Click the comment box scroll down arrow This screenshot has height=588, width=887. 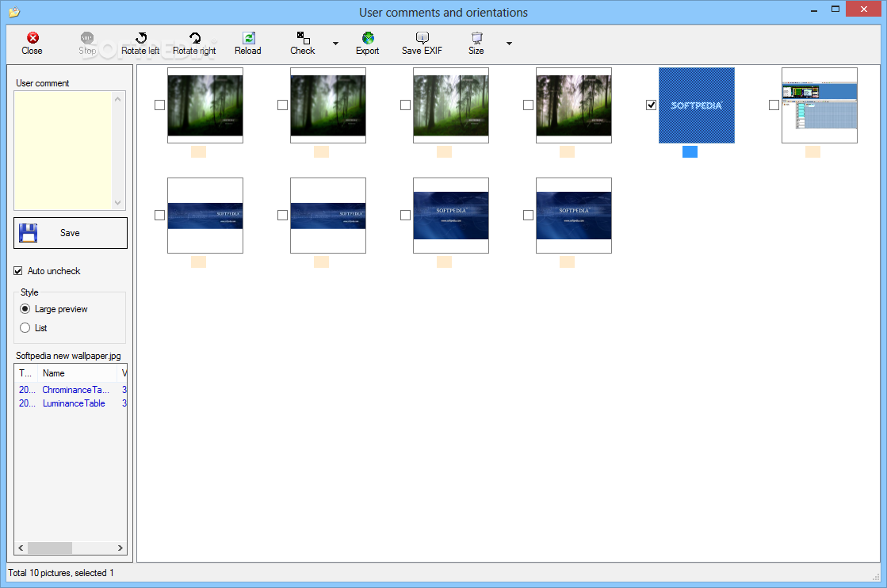[x=117, y=202]
